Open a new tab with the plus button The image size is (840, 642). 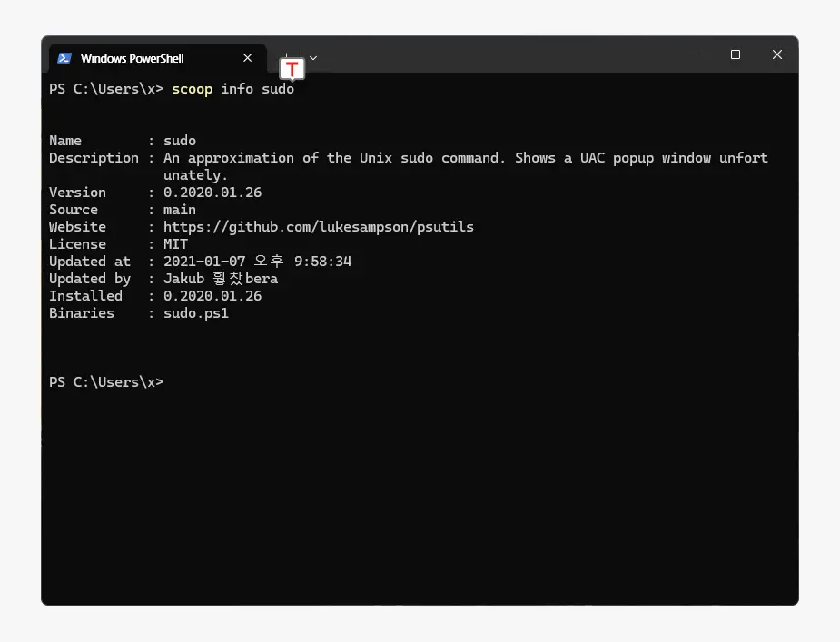coord(284,55)
